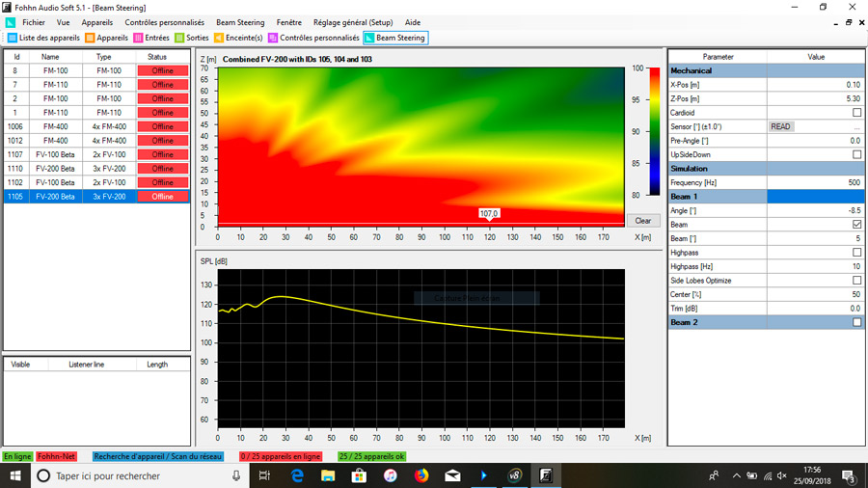Click the Fohhn-Net status indicator

pos(57,456)
